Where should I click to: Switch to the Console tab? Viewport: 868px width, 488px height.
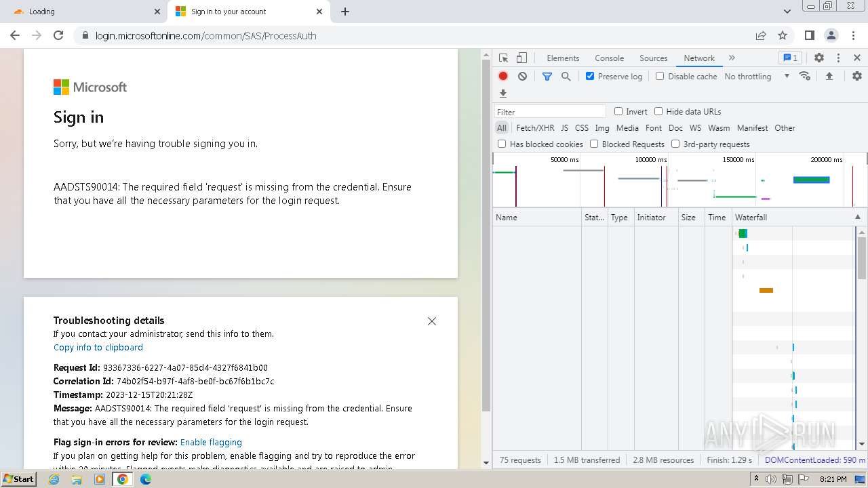point(609,58)
